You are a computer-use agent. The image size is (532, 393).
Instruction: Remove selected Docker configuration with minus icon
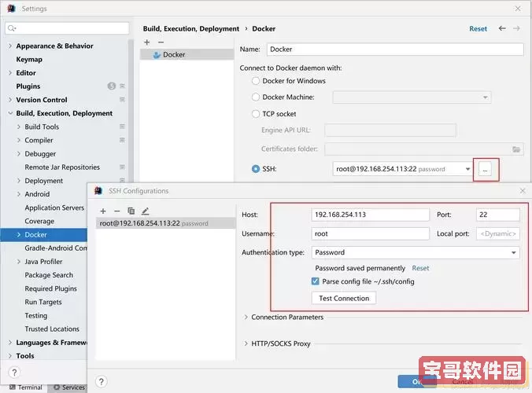coord(161,42)
